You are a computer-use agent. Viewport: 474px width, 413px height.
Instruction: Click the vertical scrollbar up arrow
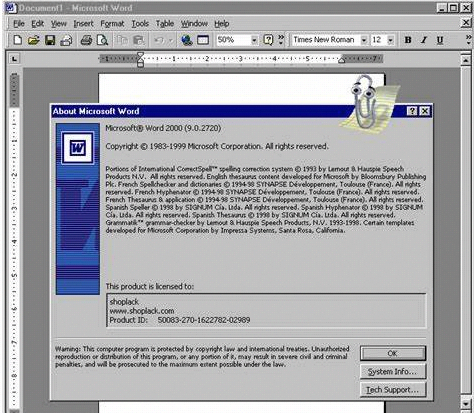point(466,60)
